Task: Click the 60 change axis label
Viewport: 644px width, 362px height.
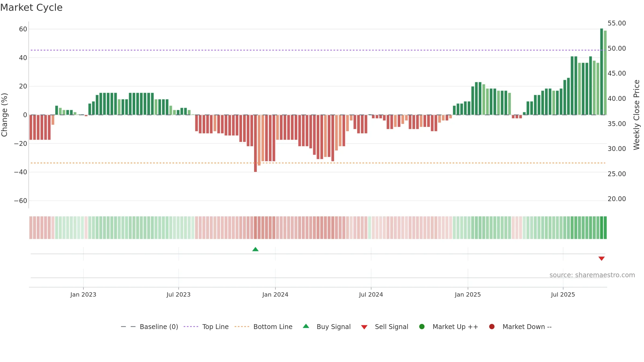Action: (23, 29)
